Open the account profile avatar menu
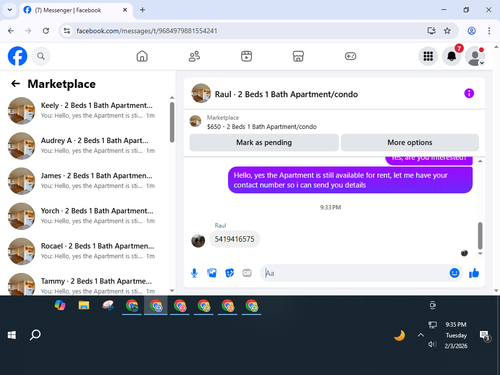 (475, 56)
